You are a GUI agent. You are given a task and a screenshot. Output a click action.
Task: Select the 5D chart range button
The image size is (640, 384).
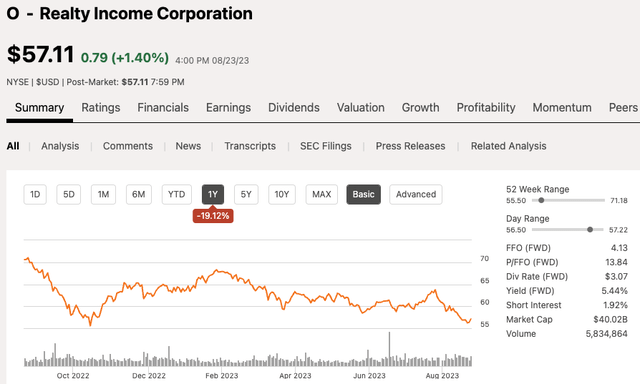tap(69, 195)
